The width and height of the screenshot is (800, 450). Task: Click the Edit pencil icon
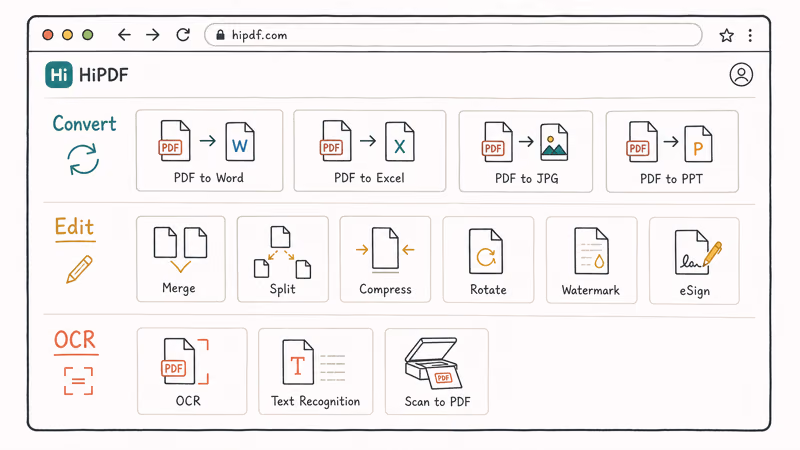click(x=79, y=269)
